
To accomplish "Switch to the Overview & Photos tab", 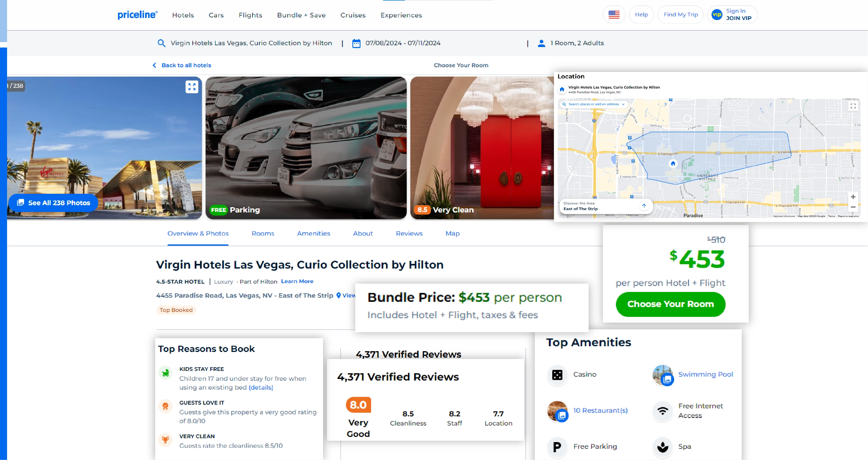I will pos(198,233).
